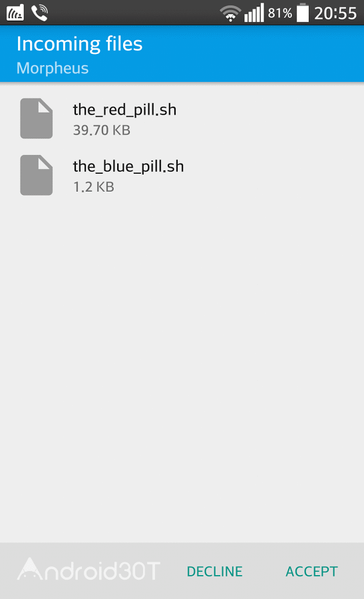Select the_blue_pill.sh file name
364x599 pixels.
coord(128,166)
